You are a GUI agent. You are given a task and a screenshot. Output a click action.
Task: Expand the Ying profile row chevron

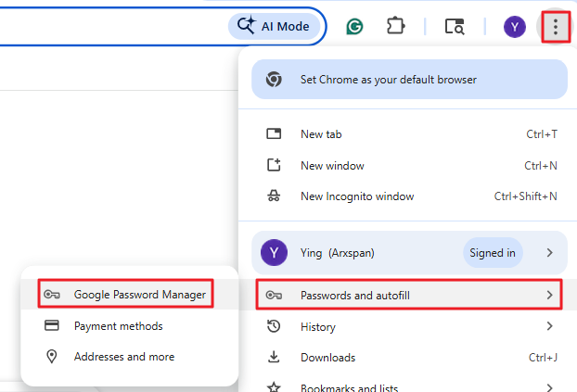550,252
